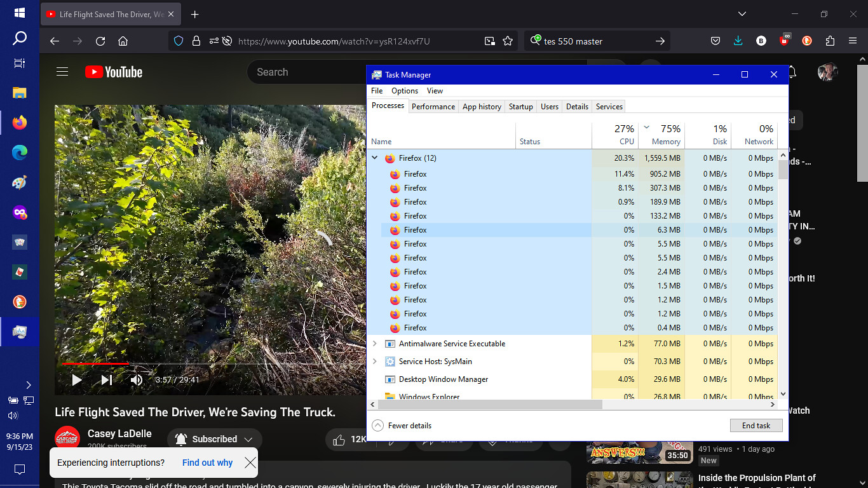Click Firefox reload button
The width and height of the screenshot is (868, 488).
[x=100, y=41]
